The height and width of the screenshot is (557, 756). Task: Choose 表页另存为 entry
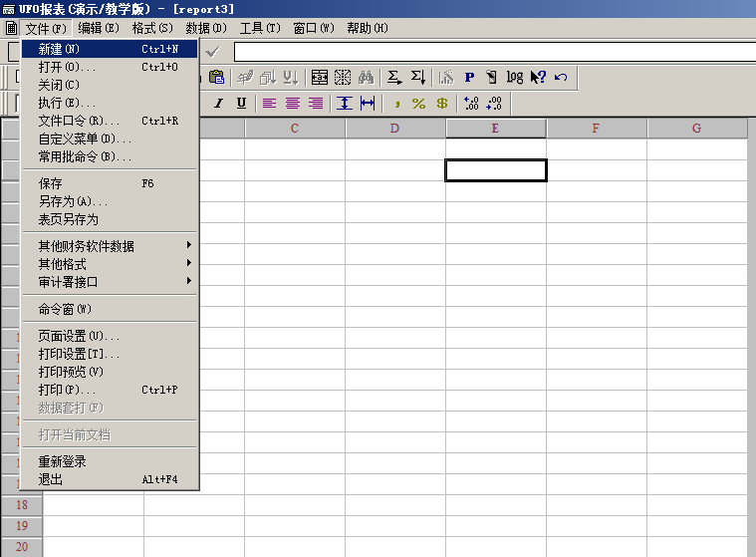coord(110,219)
